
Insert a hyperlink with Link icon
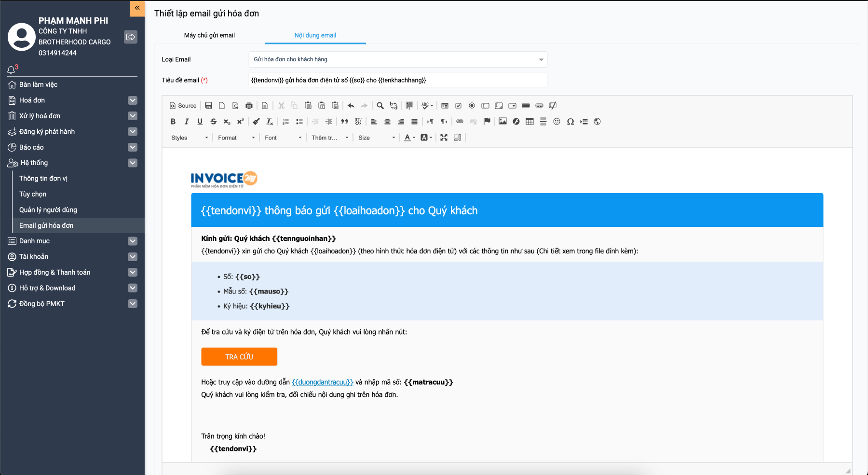460,122
